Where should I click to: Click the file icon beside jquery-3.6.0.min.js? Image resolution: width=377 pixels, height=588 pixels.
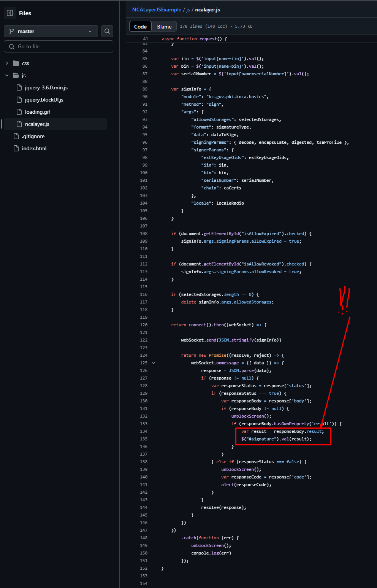coord(19,87)
